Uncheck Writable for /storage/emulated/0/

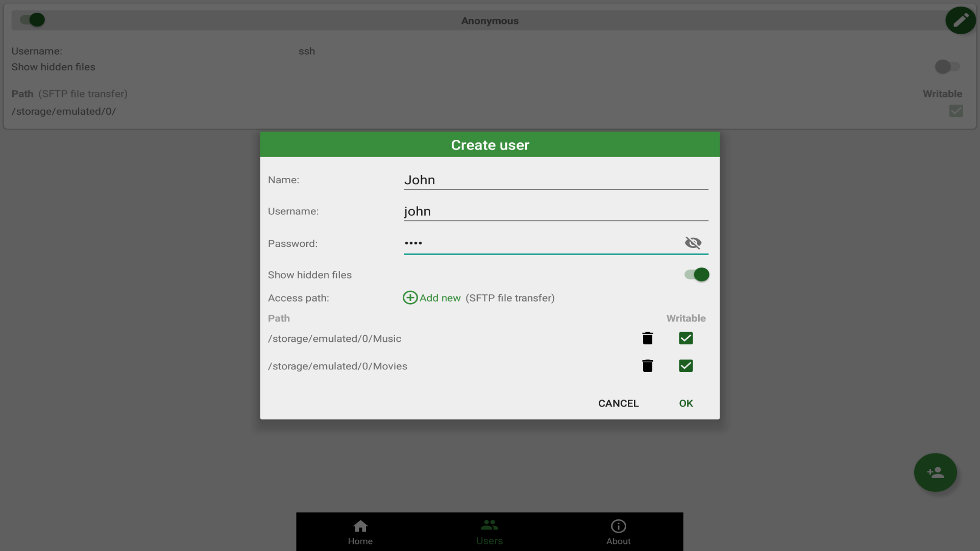956,111
